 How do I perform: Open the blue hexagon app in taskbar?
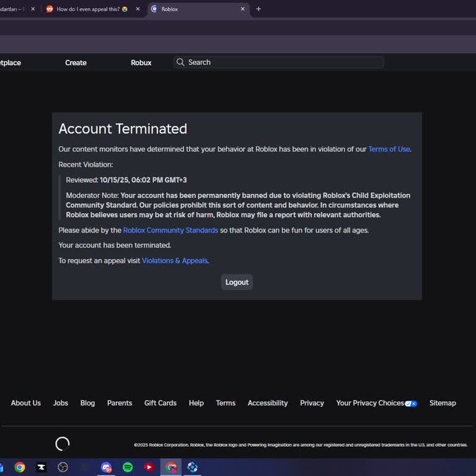pos(192,467)
